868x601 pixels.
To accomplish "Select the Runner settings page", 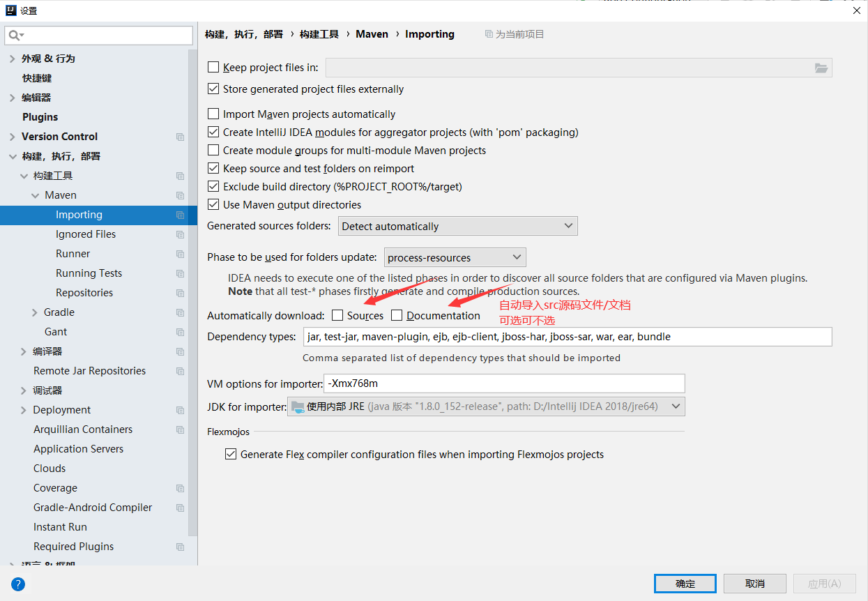I will [73, 254].
